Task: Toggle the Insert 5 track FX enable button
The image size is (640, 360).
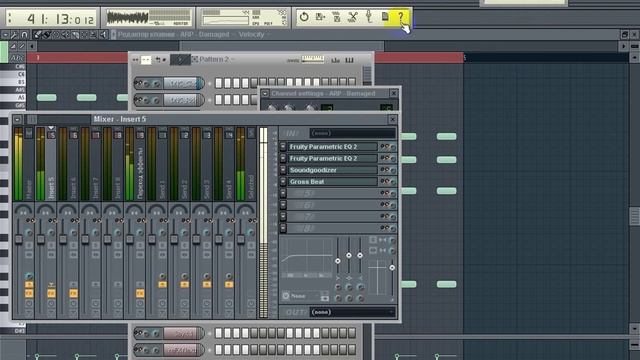Action: pos(51,293)
